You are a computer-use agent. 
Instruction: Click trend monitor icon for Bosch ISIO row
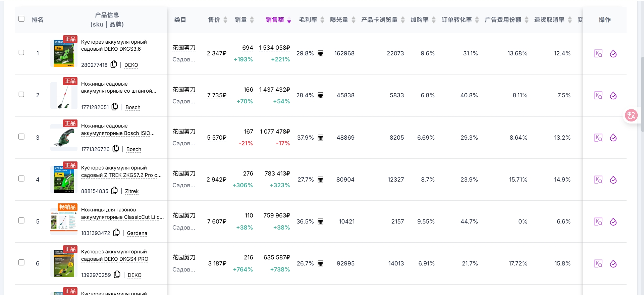[x=613, y=138]
